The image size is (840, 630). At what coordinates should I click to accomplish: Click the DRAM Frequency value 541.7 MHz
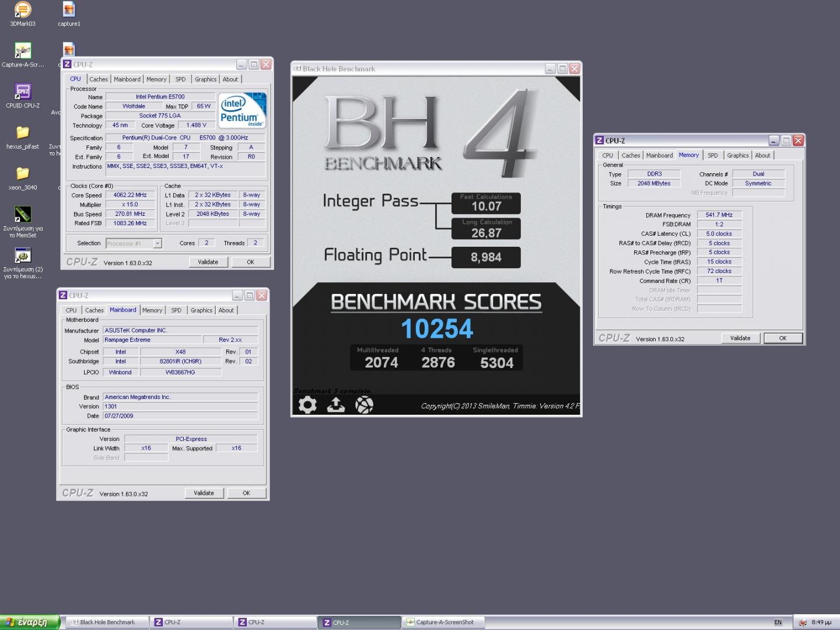click(x=719, y=215)
